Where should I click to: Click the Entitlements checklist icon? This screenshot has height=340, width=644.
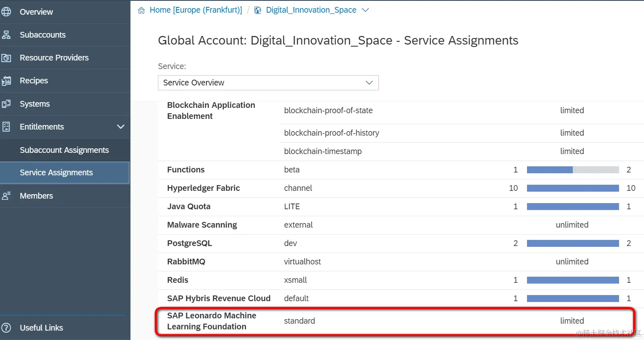point(6,127)
